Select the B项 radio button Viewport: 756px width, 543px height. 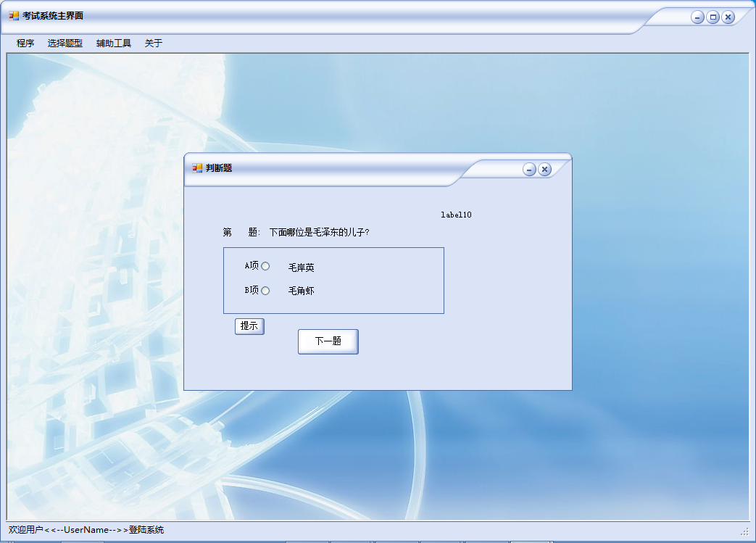(x=265, y=290)
